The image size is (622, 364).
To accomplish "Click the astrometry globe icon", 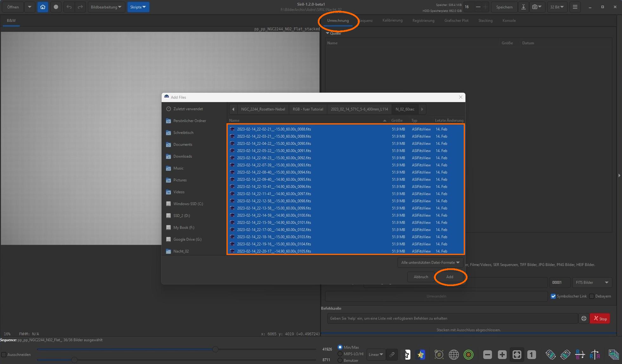I will pyautogui.click(x=454, y=354).
